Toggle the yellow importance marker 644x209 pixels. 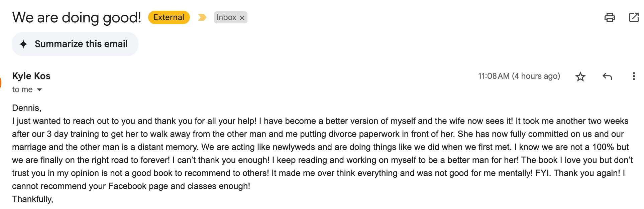[202, 17]
